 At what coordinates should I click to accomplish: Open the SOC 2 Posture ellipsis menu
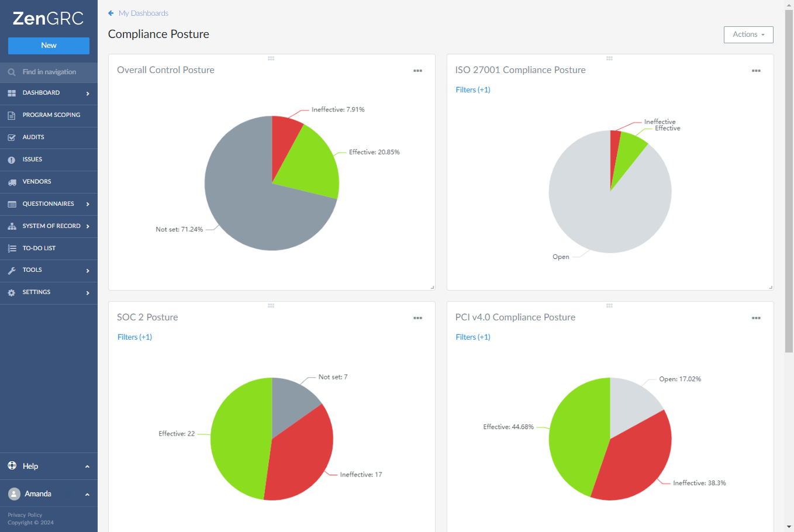pos(417,318)
